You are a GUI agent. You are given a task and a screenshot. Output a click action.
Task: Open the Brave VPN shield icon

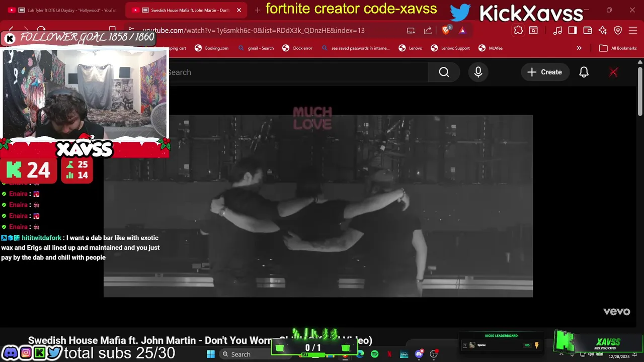click(x=618, y=30)
